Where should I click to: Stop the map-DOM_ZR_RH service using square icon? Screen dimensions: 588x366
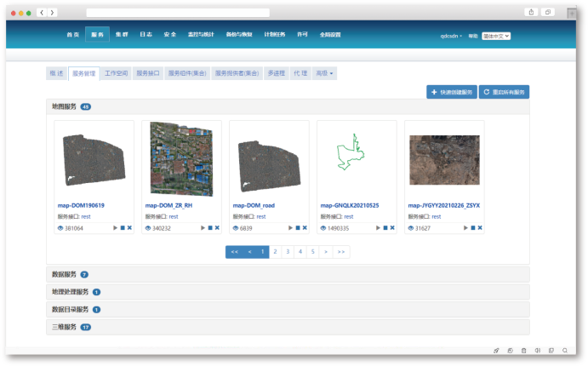coord(210,228)
